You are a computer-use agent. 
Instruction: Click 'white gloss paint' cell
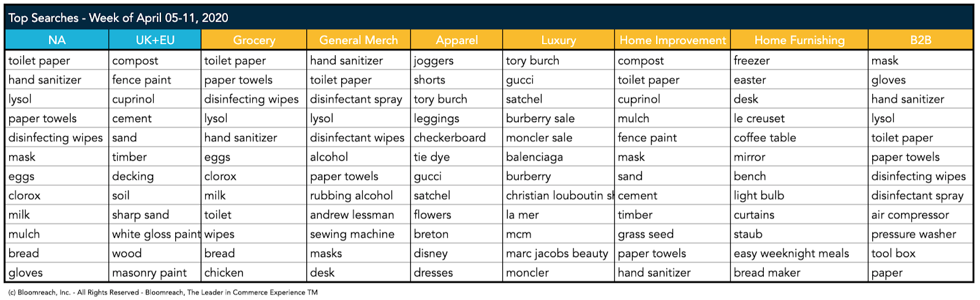tap(155, 234)
